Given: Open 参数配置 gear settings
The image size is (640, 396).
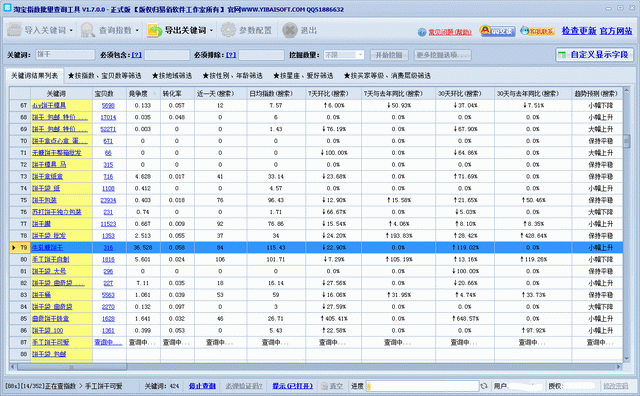Looking at the screenshot, I should click(228, 30).
